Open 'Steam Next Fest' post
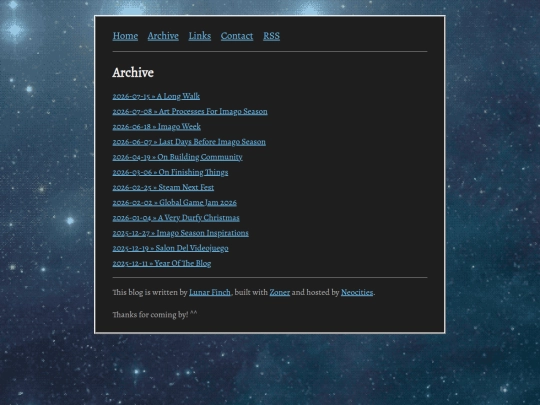This screenshot has width=540, height=405. 163,187
